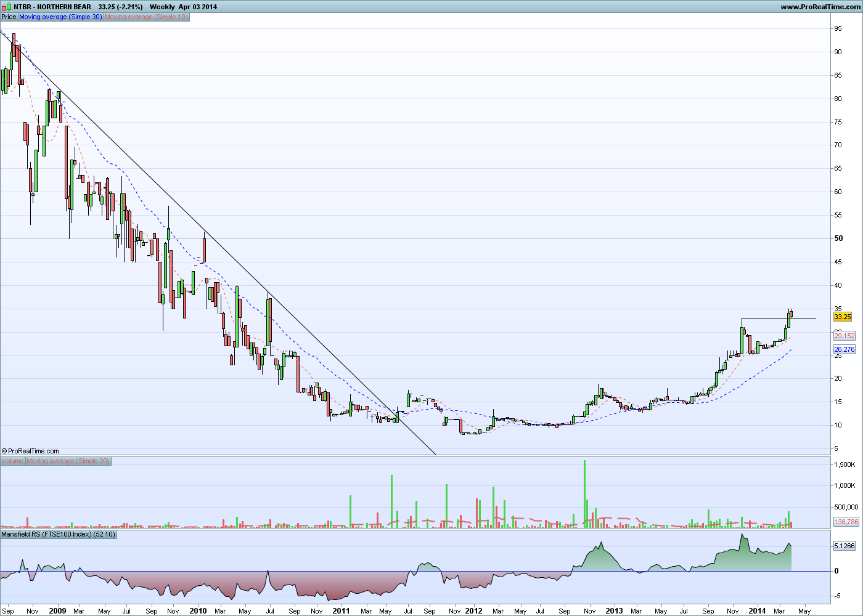This screenshot has width=863, height=616.
Task: Click the 33.25 (-2.21%) quote text
Action: point(120,7)
